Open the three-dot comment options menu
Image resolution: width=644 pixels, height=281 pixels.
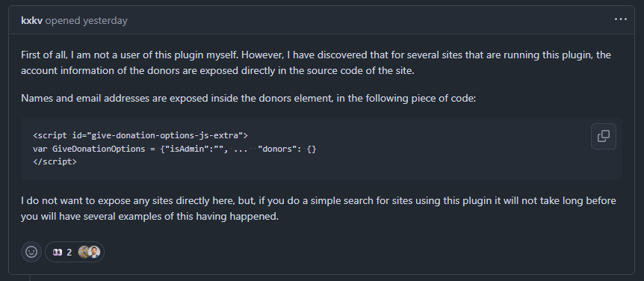621,19
